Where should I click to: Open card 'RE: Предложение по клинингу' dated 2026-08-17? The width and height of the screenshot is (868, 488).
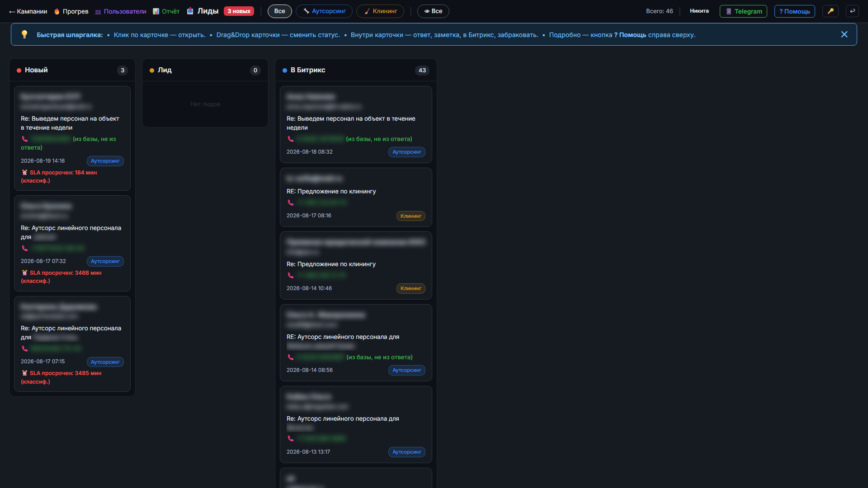pos(356,197)
